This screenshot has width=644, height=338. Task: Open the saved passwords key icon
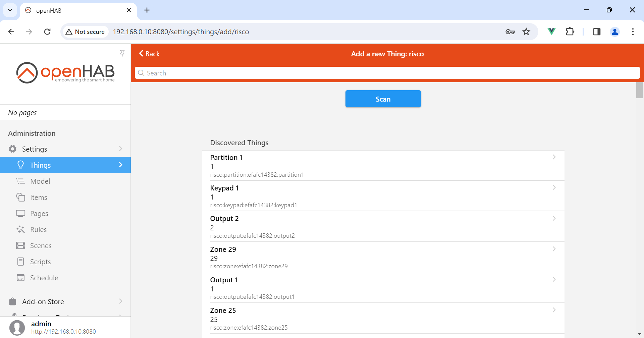pos(510,32)
